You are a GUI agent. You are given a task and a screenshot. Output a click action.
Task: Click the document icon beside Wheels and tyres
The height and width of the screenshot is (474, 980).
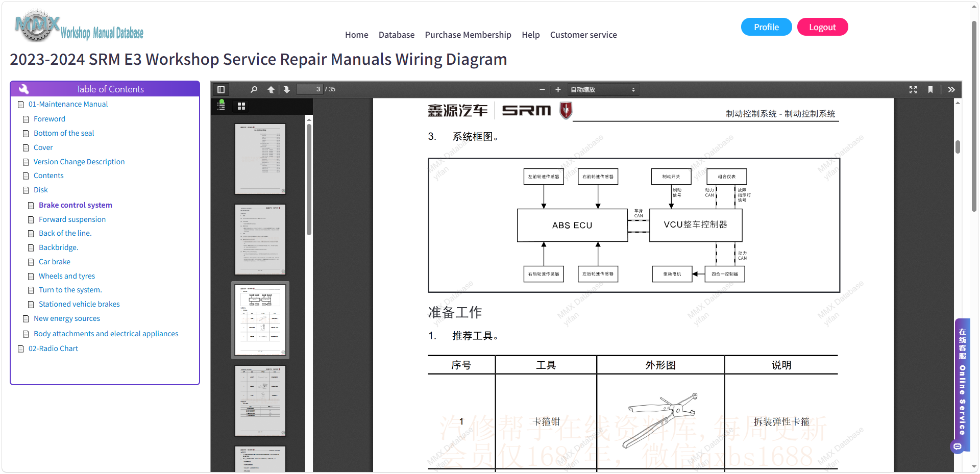tap(31, 277)
